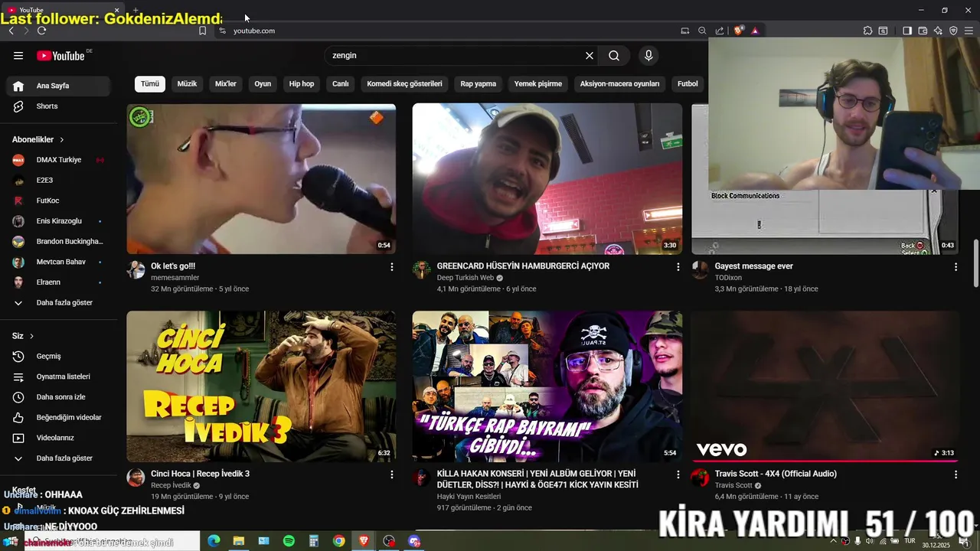Open FutKoc subscription channel
The width and height of the screenshot is (980, 551).
(58, 201)
